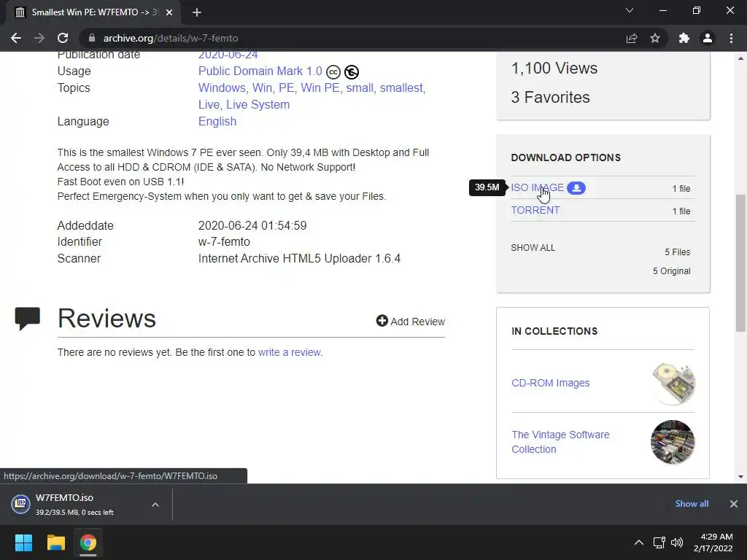Open the Chrome profile icon

pos(708,38)
